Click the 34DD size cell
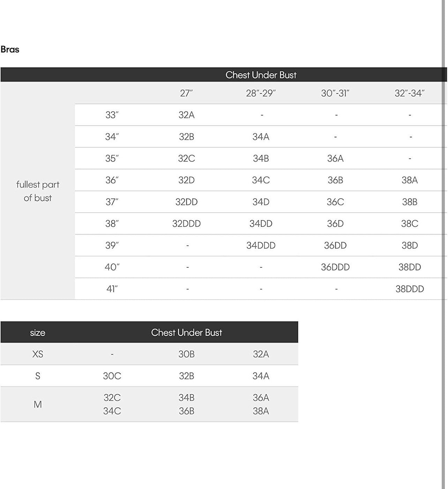 [261, 223]
